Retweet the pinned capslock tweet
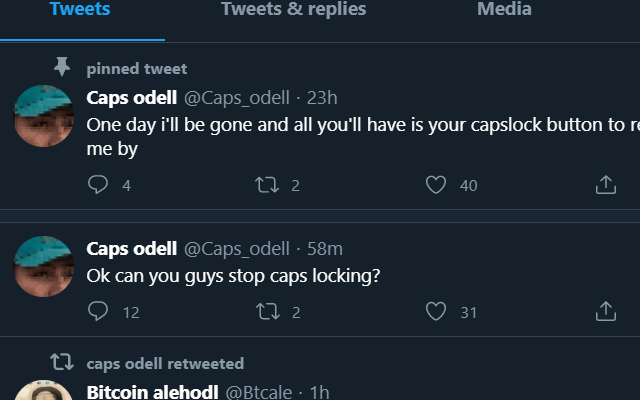 pos(267,185)
